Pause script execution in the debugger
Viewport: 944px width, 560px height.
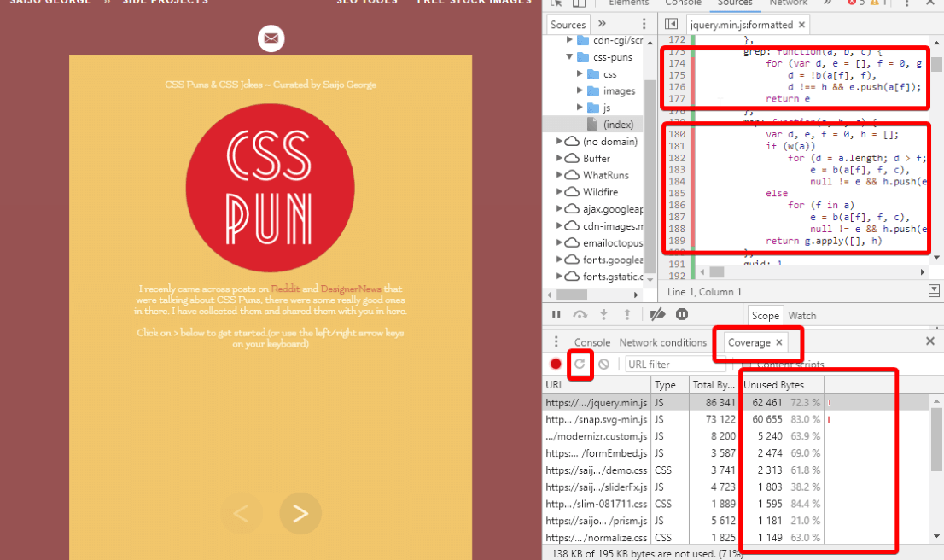coord(556,314)
